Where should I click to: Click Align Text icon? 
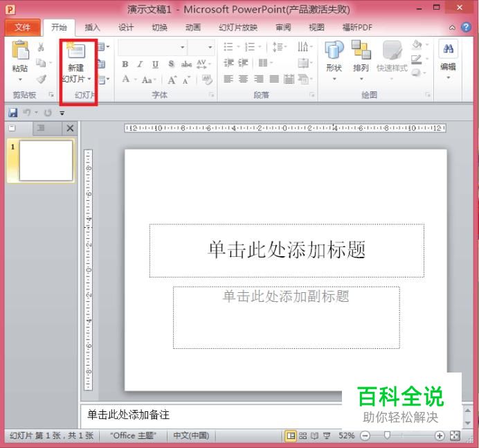[305, 63]
